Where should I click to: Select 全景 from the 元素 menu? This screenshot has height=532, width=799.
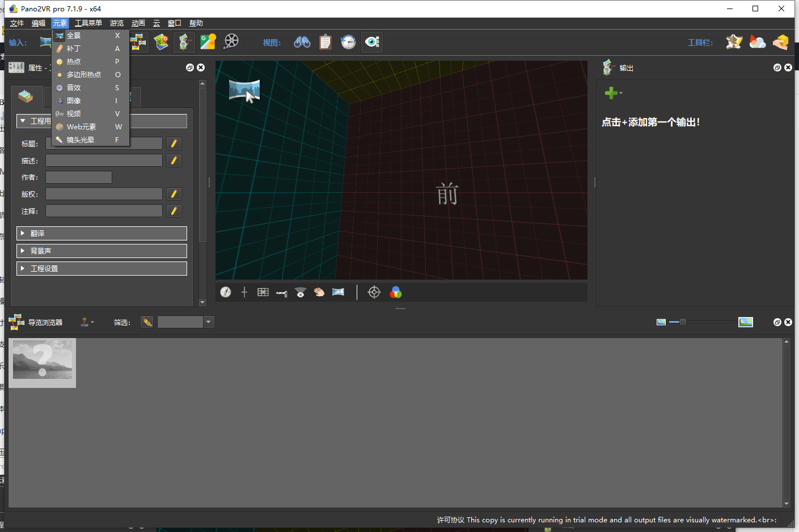pyautogui.click(x=90, y=36)
